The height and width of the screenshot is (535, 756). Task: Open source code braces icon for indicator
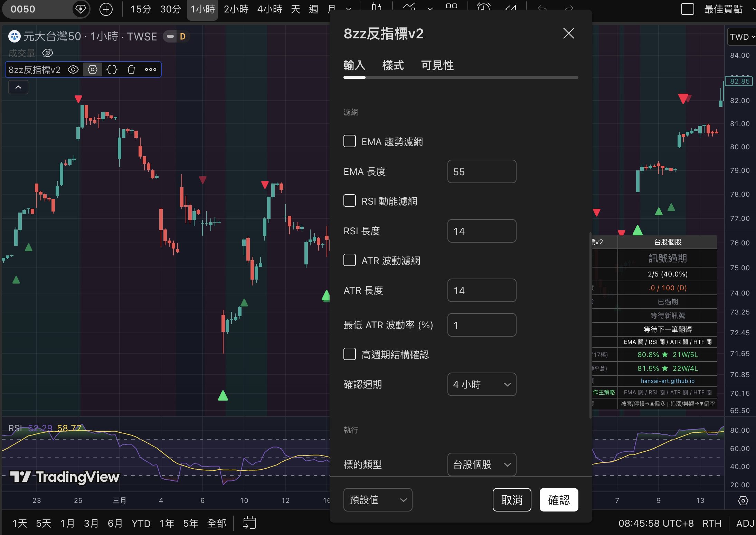point(112,69)
